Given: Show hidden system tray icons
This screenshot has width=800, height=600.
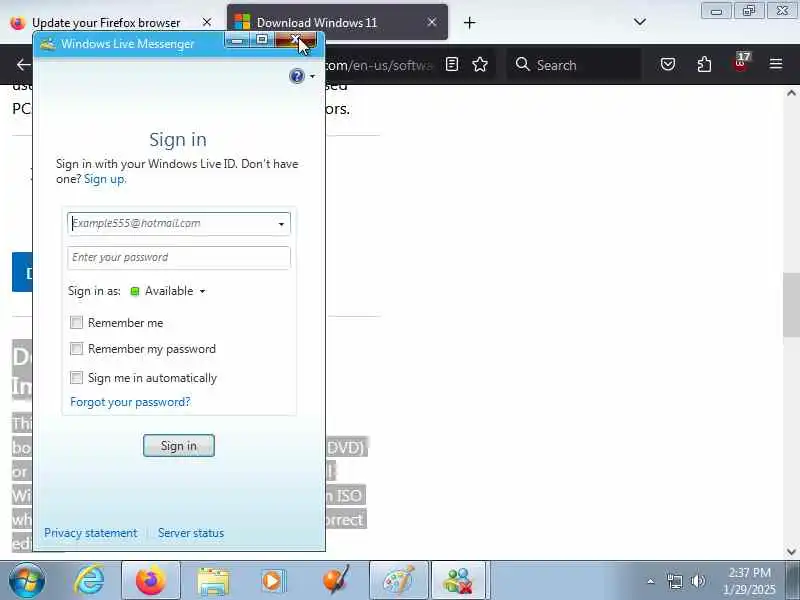Looking at the screenshot, I should pos(651,581).
